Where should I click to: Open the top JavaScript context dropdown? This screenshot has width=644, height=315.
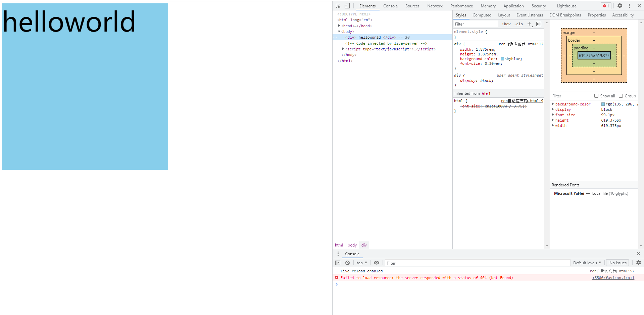362,263
